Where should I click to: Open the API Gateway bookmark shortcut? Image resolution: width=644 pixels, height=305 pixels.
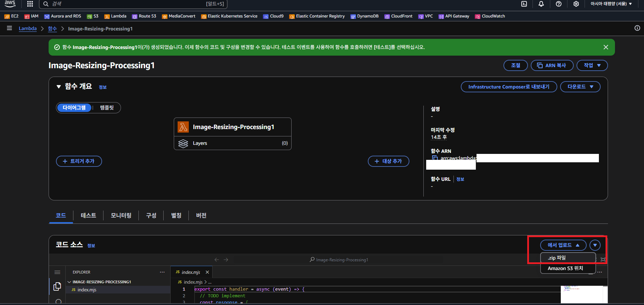(454, 16)
